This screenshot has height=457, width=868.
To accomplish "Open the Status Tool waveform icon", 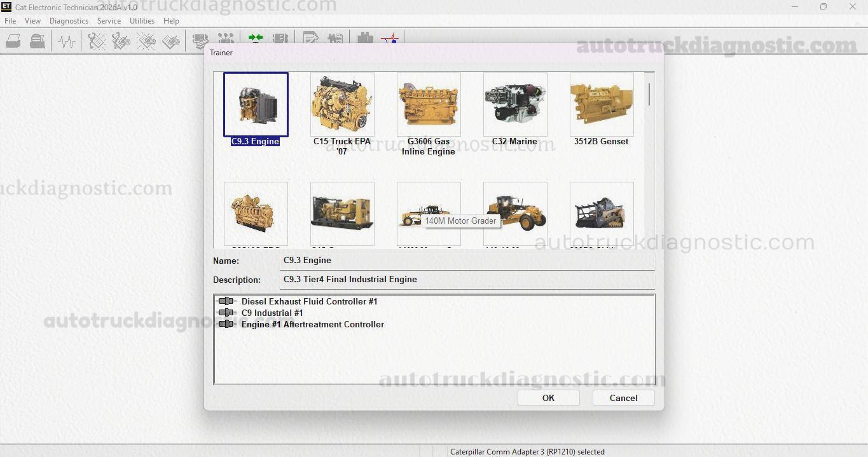I will coord(67,41).
